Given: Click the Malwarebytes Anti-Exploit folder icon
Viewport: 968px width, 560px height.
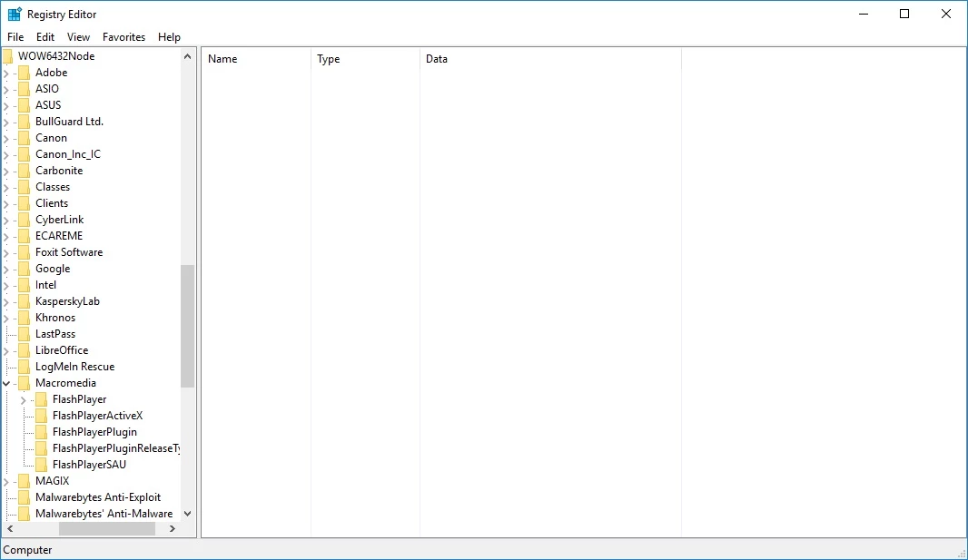Looking at the screenshot, I should pos(24,497).
